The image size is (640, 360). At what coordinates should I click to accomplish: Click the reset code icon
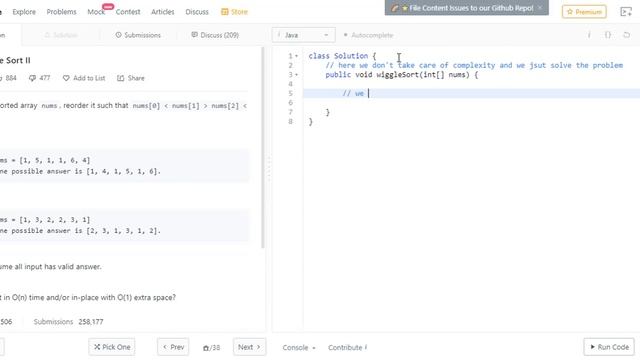[x=627, y=35]
